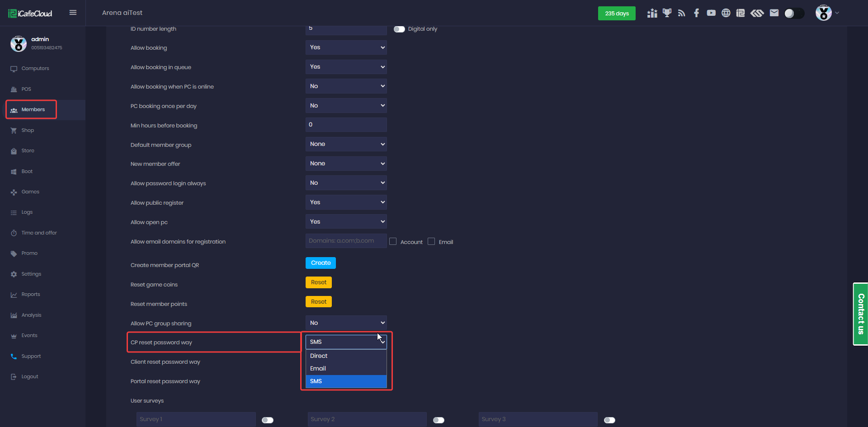868x427 pixels.
Task: Open the Allow password login always dropdown
Action: [x=346, y=183]
